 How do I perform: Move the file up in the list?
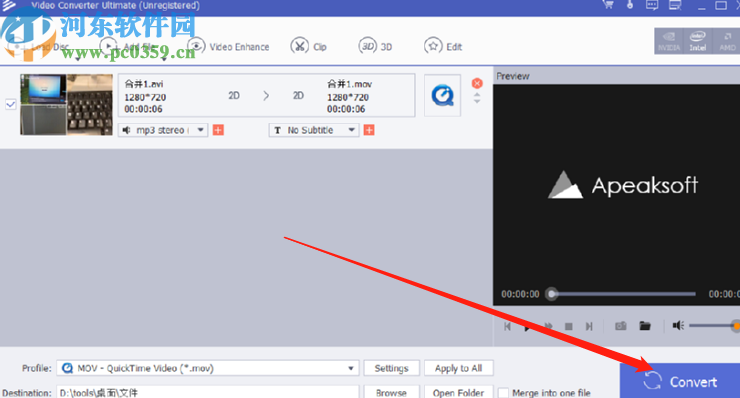(477, 94)
